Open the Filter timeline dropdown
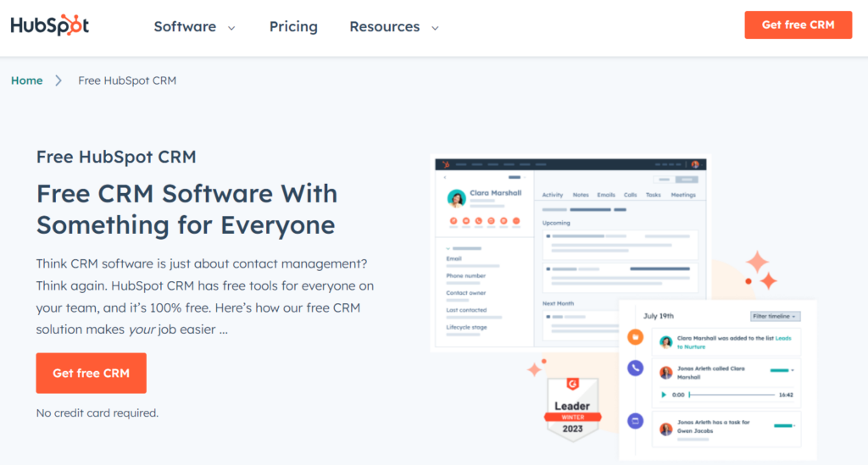Viewport: 868px width, 465px height. point(775,316)
